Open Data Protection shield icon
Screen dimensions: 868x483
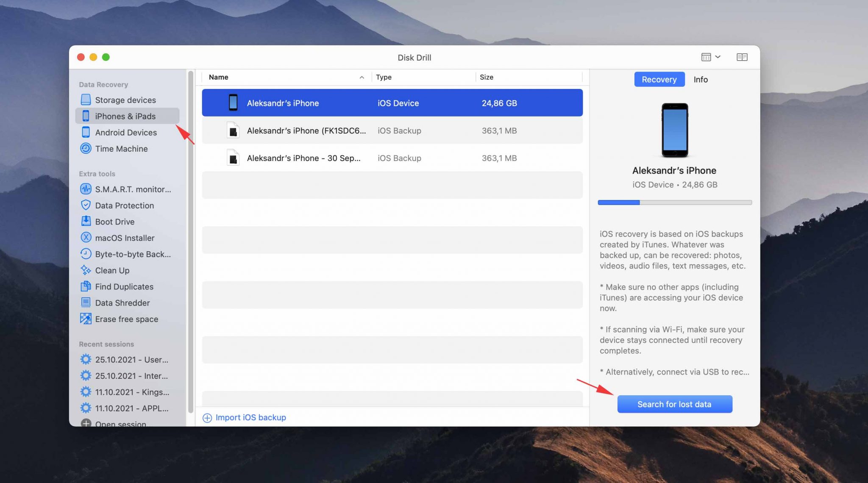[86, 205]
